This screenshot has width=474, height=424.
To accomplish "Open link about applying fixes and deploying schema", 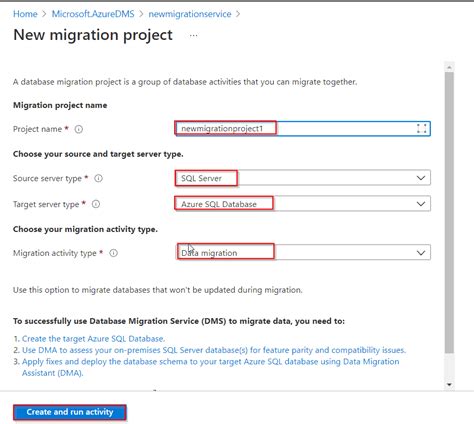I will (210, 367).
